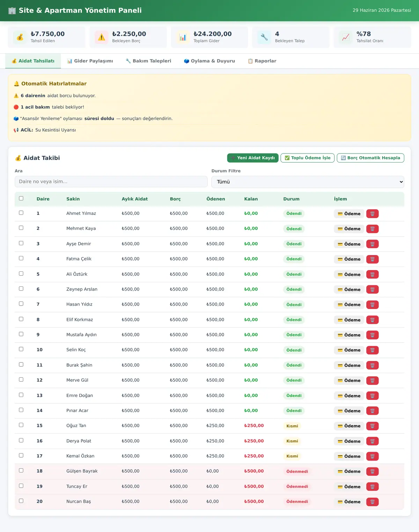Click the trend chart icon on Tahsilat Oranı card
Screen dimensions: 419x532
(346, 37)
